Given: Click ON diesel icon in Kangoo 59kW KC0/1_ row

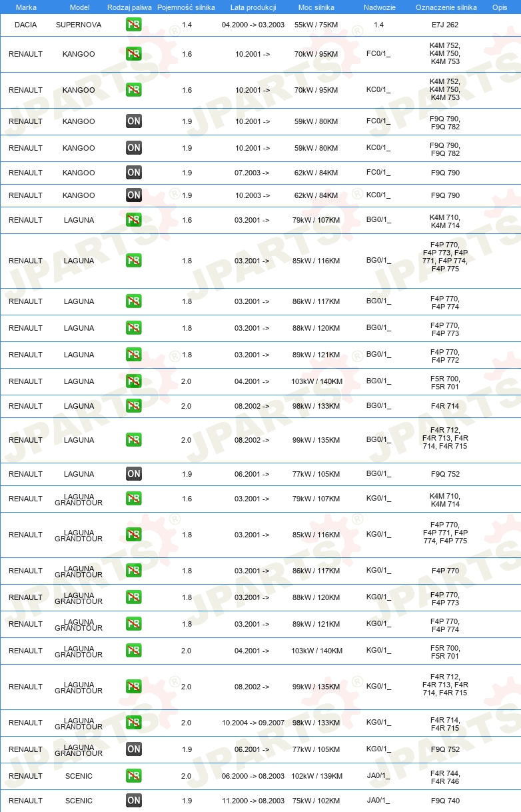Looking at the screenshot, I should pos(134,148).
